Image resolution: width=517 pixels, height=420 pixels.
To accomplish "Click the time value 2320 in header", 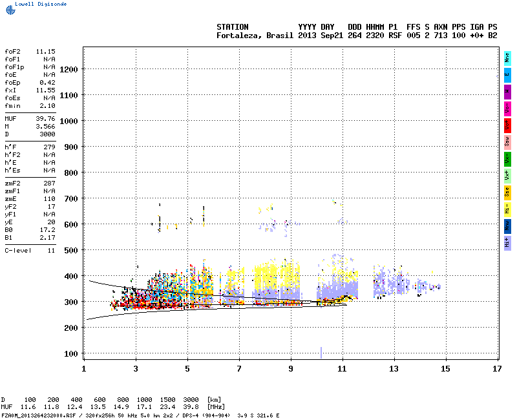I will [375, 36].
